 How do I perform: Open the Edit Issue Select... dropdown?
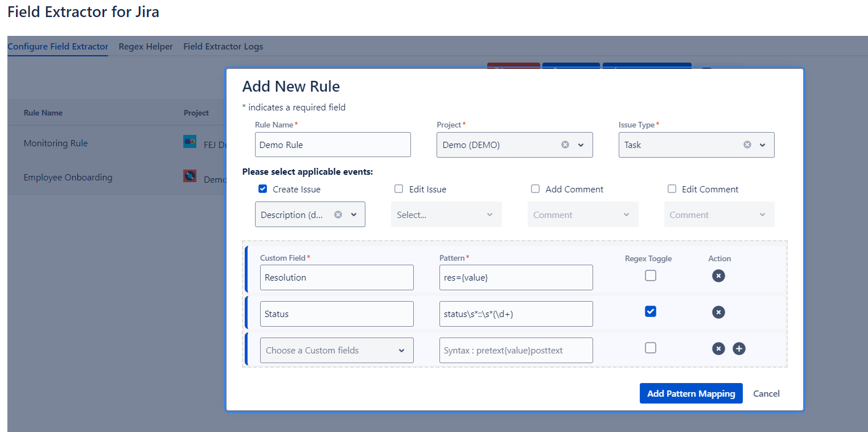446,215
